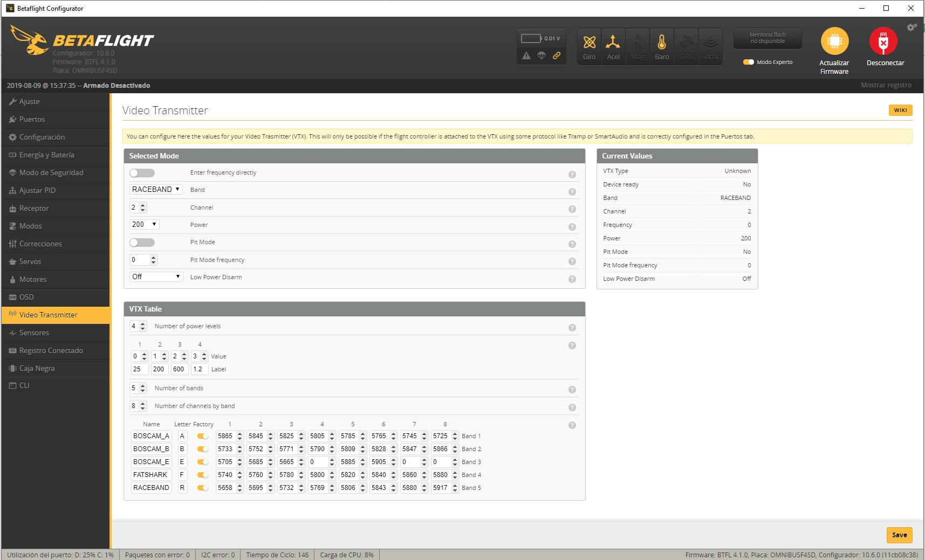Click Mostrar registro link
Viewport: 925px width, 560px height.
point(886,85)
